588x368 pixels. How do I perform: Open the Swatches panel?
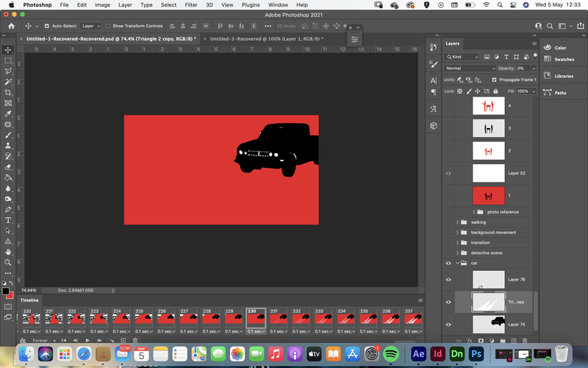tap(564, 60)
